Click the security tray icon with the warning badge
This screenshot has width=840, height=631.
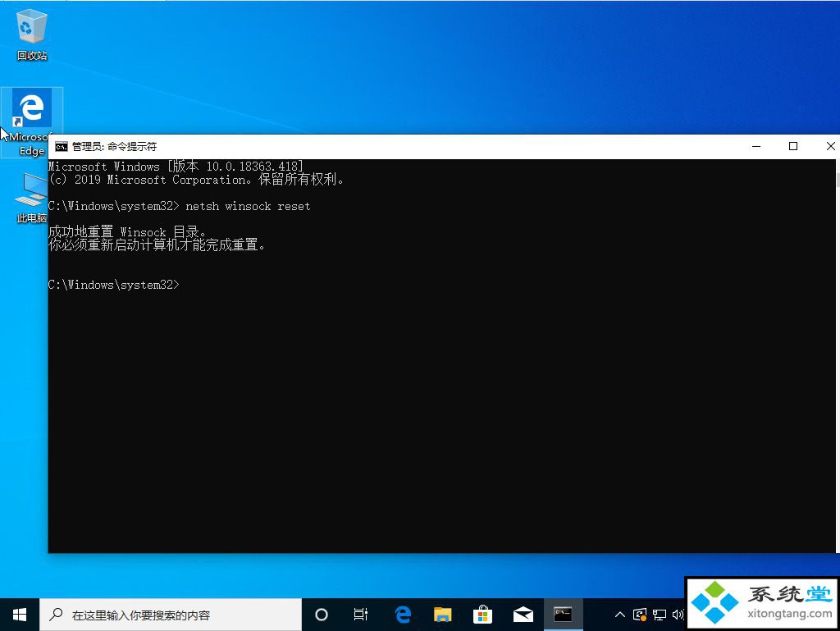click(x=640, y=615)
